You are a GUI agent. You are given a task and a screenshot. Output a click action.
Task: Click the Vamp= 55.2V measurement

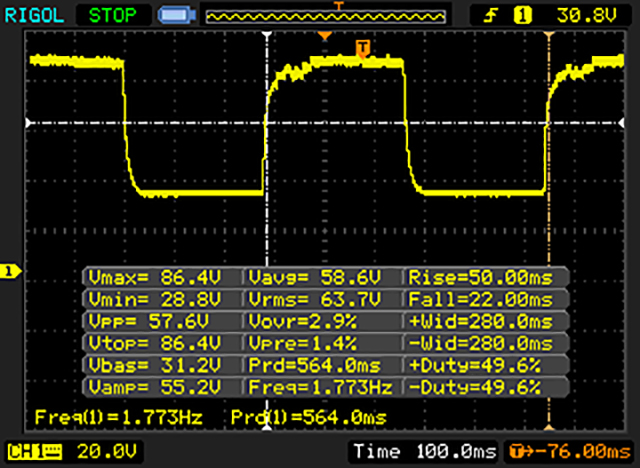pyautogui.click(x=155, y=387)
